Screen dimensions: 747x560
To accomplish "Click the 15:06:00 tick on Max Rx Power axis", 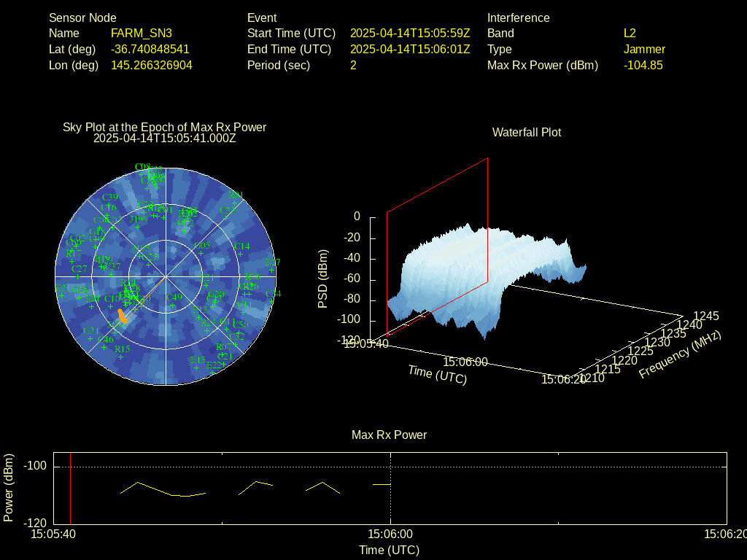I will (x=391, y=534).
